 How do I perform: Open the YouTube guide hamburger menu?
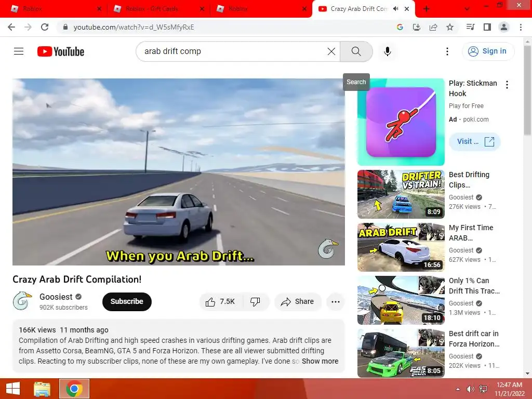[19, 51]
